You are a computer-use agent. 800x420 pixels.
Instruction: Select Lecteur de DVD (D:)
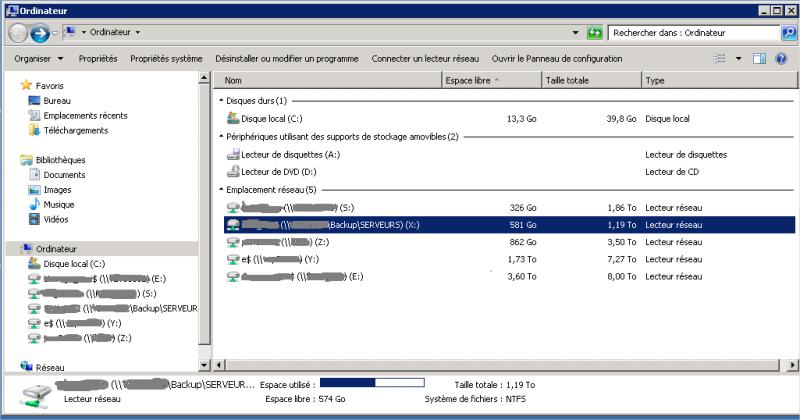509,171
